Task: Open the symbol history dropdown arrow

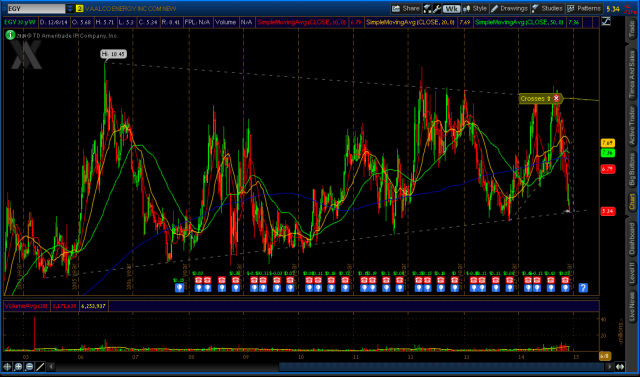Action: pos(70,8)
